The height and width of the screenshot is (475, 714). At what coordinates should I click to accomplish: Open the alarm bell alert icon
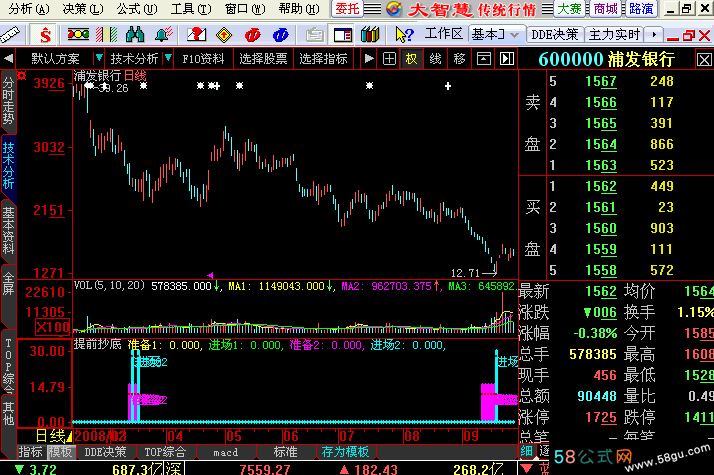click(163, 35)
